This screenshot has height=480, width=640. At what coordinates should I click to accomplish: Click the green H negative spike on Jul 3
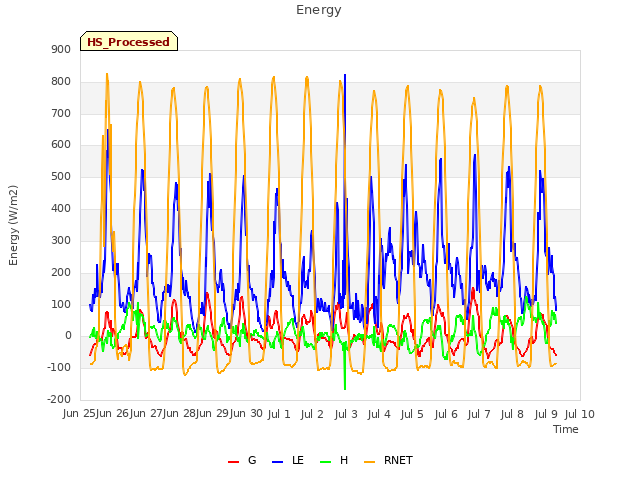[345, 389]
